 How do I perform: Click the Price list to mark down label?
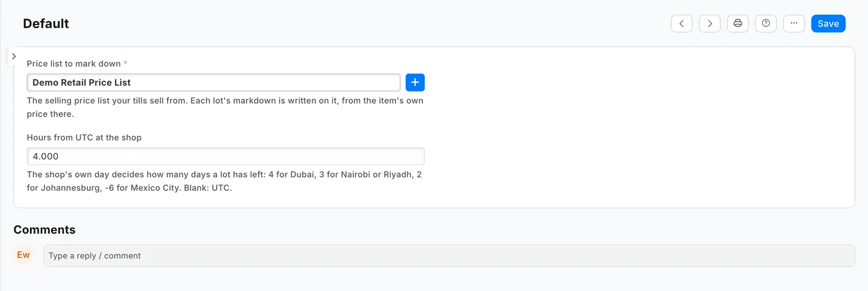(x=74, y=63)
